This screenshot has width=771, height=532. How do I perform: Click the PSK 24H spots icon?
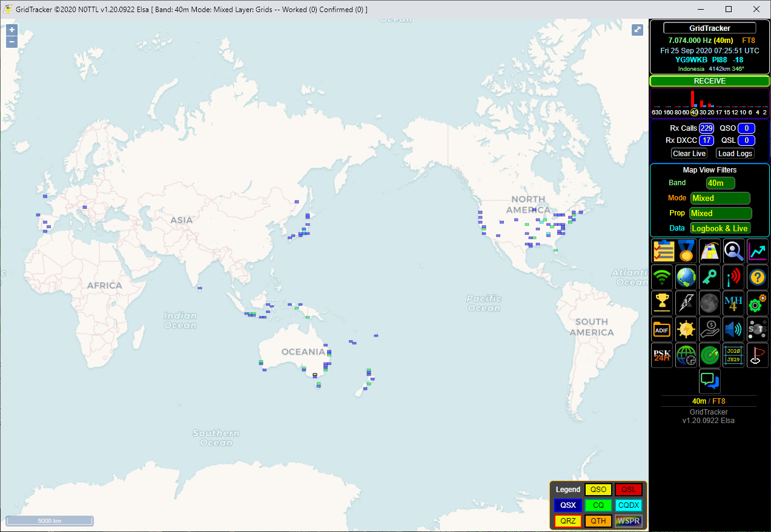(663, 355)
